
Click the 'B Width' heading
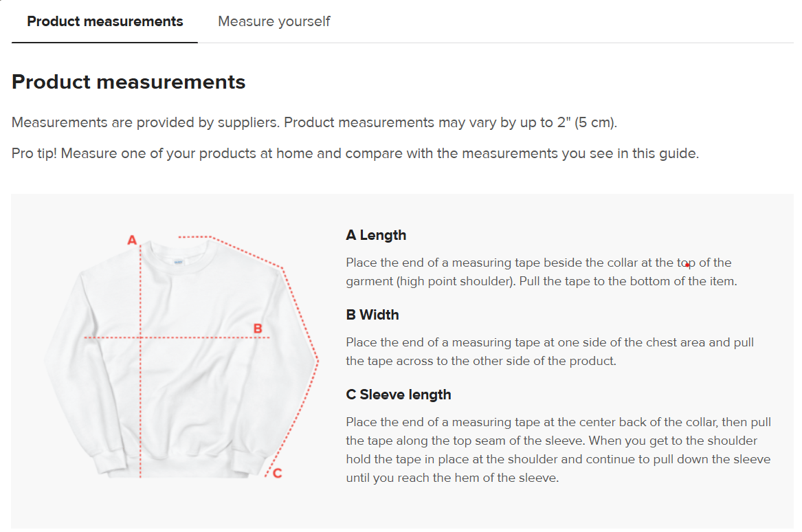[x=372, y=315]
